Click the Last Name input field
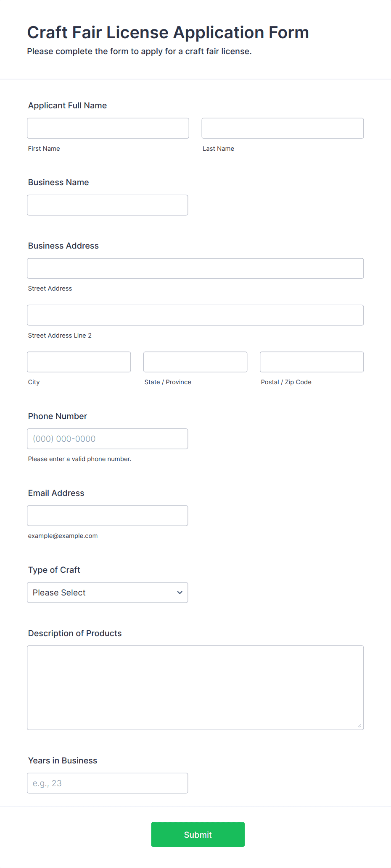The image size is (391, 868). click(283, 128)
